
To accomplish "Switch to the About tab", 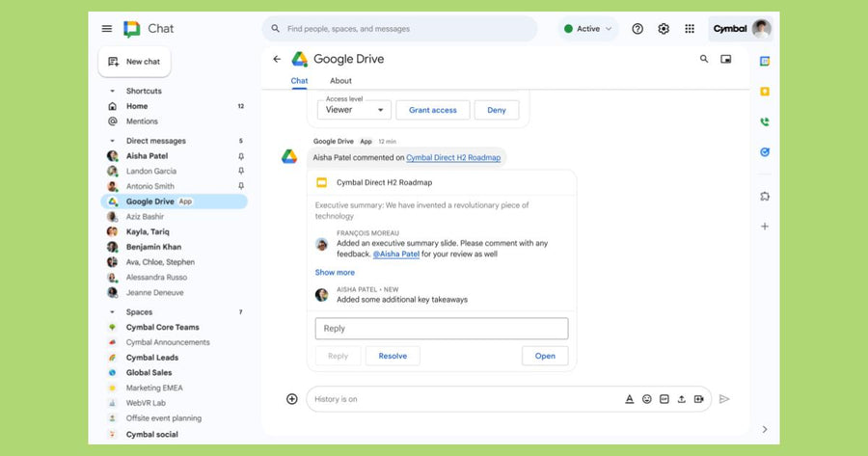I will pyautogui.click(x=340, y=81).
